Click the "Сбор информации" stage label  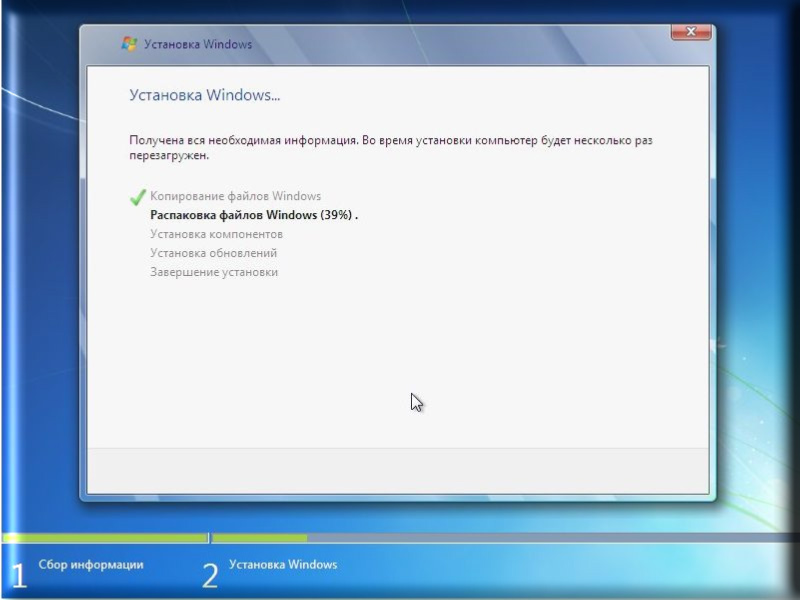pos(90,565)
